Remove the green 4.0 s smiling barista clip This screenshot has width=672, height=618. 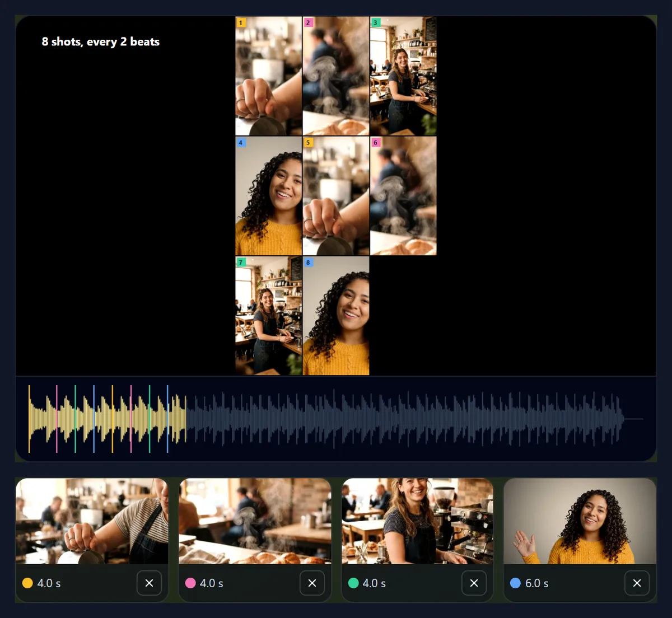click(474, 583)
